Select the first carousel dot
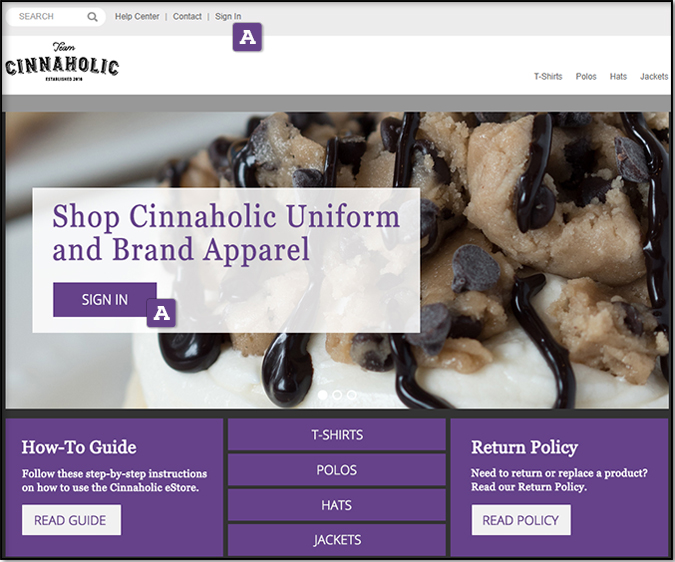Screen dimensions: 675x562 pos(322,395)
